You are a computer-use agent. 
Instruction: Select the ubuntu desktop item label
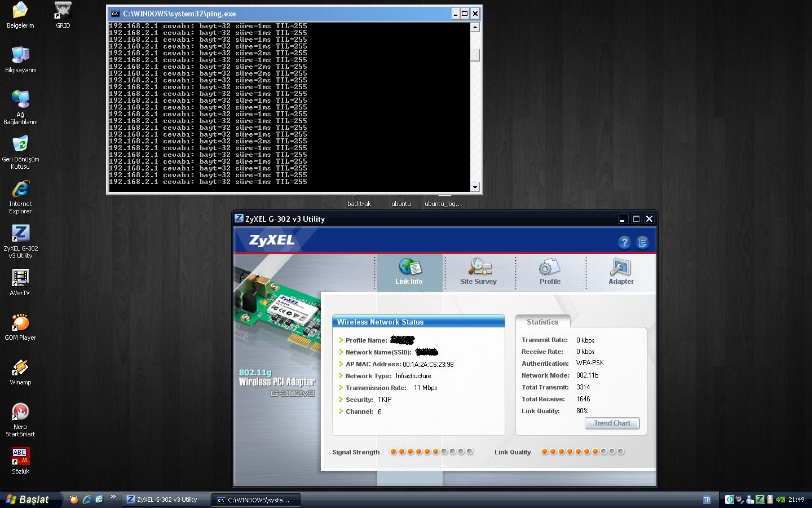tap(401, 204)
